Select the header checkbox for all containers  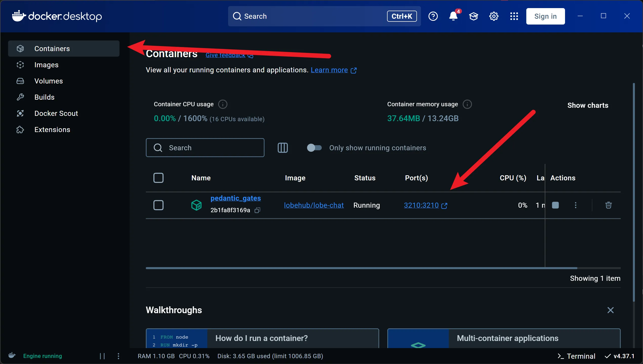[x=158, y=178]
